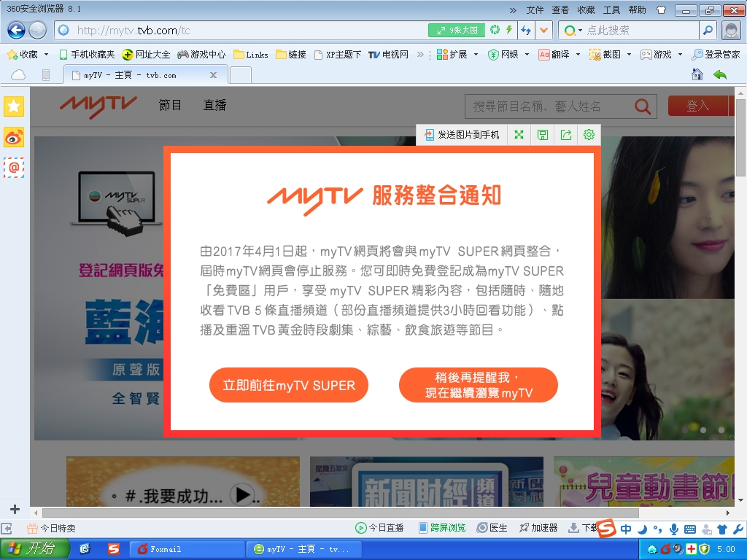Image resolution: width=747 pixels, height=560 pixels.
Task: Open the 链接 bookmark folder
Action: click(291, 55)
